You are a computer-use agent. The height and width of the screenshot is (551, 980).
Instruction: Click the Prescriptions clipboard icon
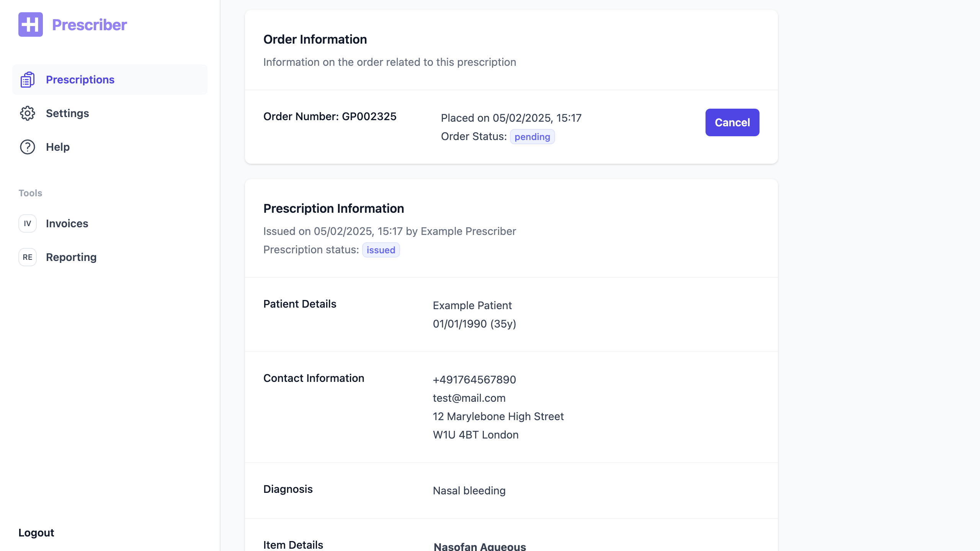pos(28,80)
